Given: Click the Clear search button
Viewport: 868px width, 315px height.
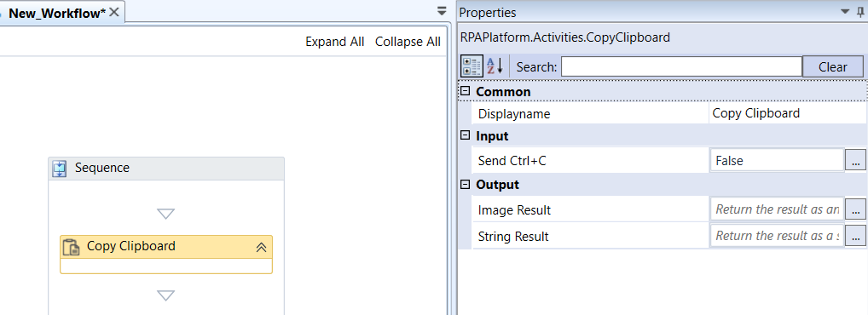Looking at the screenshot, I should (832, 67).
